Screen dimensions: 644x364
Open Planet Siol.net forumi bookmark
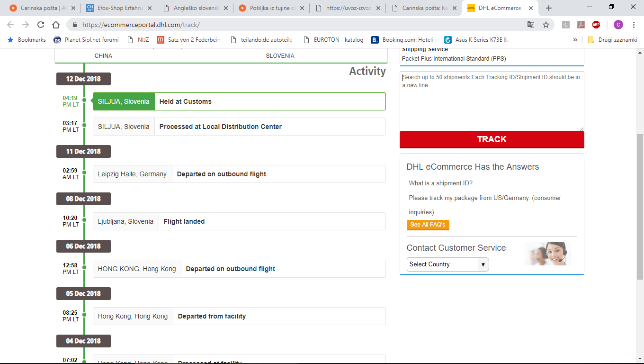[x=86, y=40]
